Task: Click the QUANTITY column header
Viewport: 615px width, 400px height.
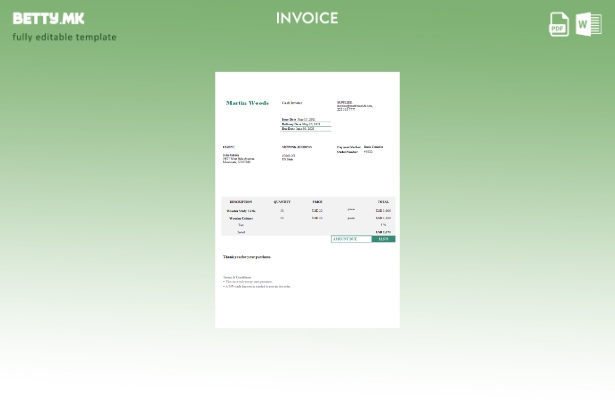Action: click(x=282, y=202)
